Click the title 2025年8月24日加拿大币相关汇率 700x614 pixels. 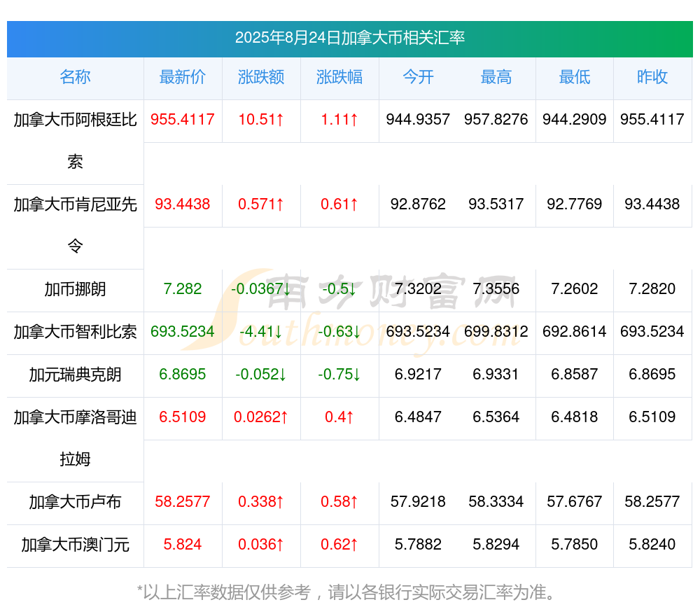click(349, 38)
